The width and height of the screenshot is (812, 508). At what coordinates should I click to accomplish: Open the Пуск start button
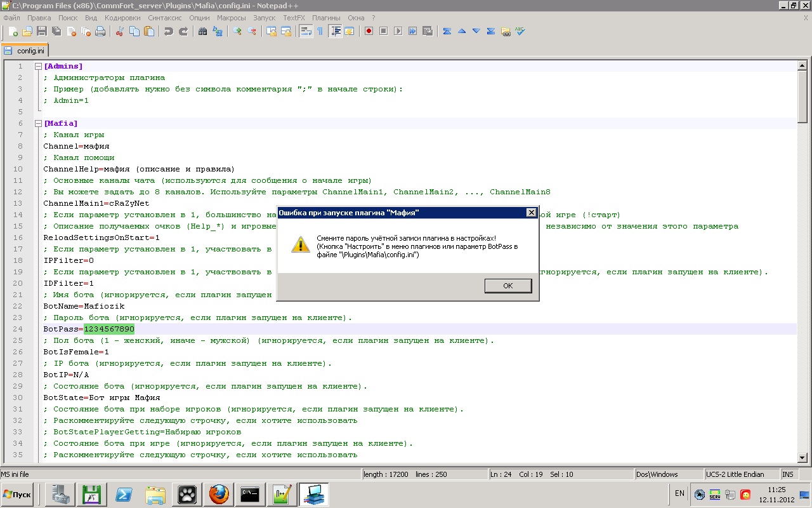pos(17,494)
